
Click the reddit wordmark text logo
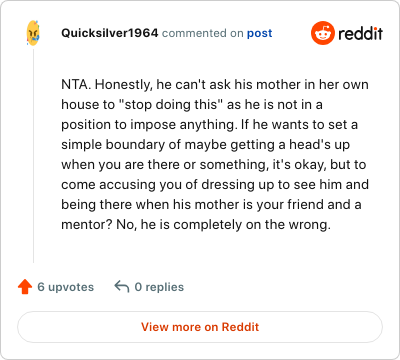point(360,33)
